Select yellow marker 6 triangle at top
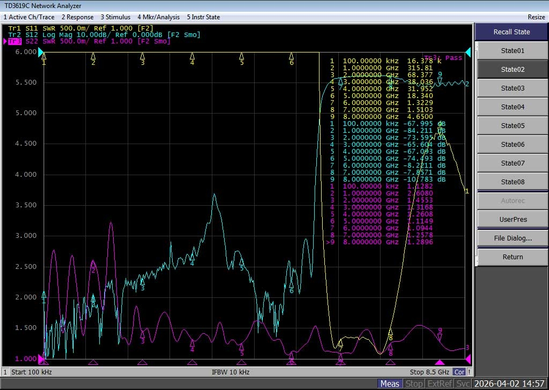Screen dimensions: 549x390 point(291,56)
